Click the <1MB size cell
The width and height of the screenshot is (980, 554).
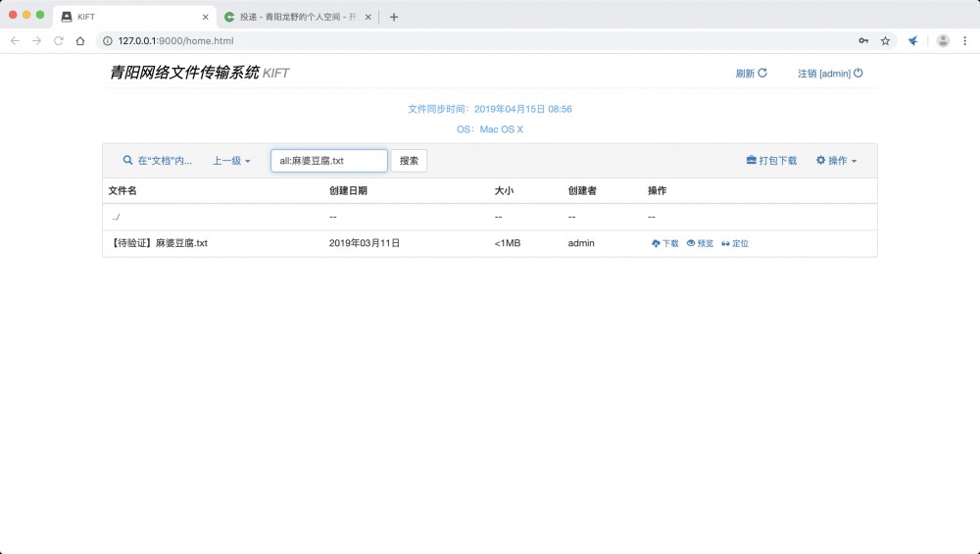click(508, 243)
